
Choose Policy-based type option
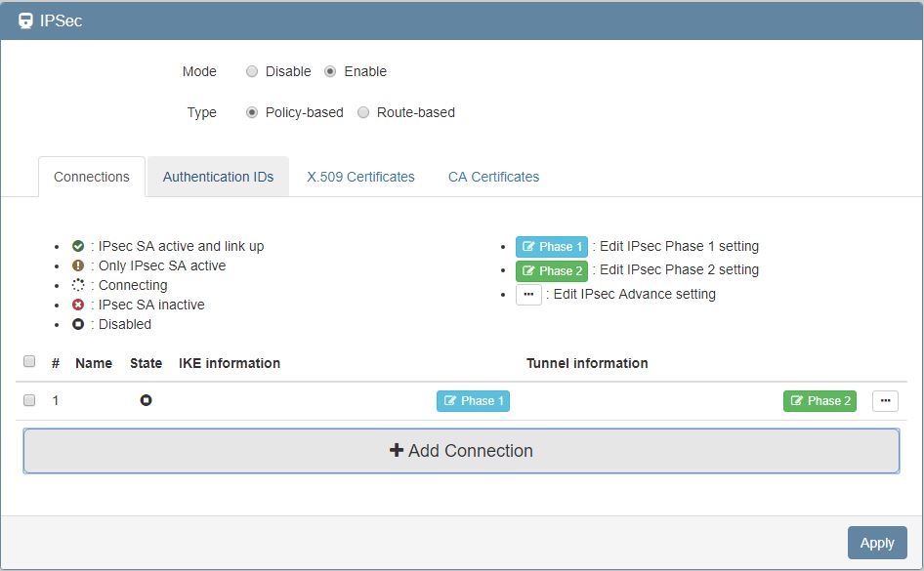tap(252, 112)
